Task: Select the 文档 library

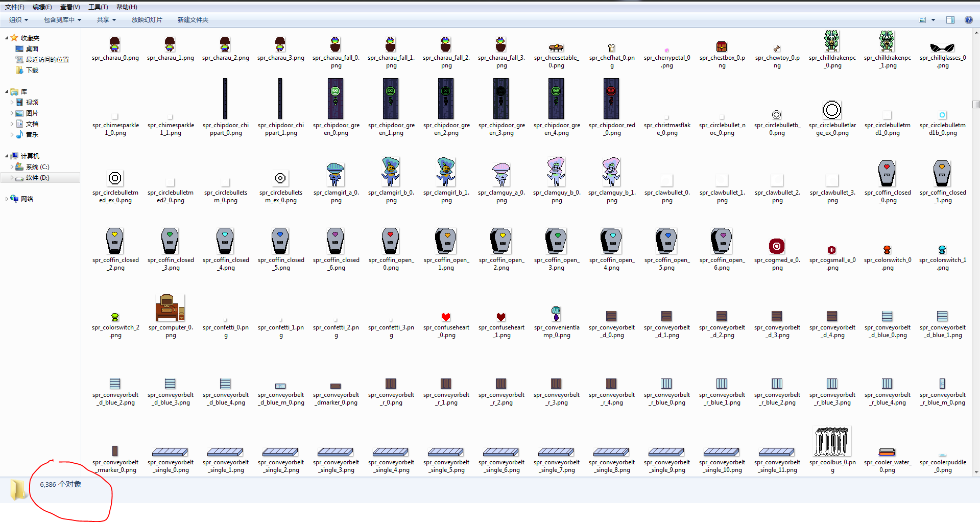Action: pyautogui.click(x=32, y=124)
